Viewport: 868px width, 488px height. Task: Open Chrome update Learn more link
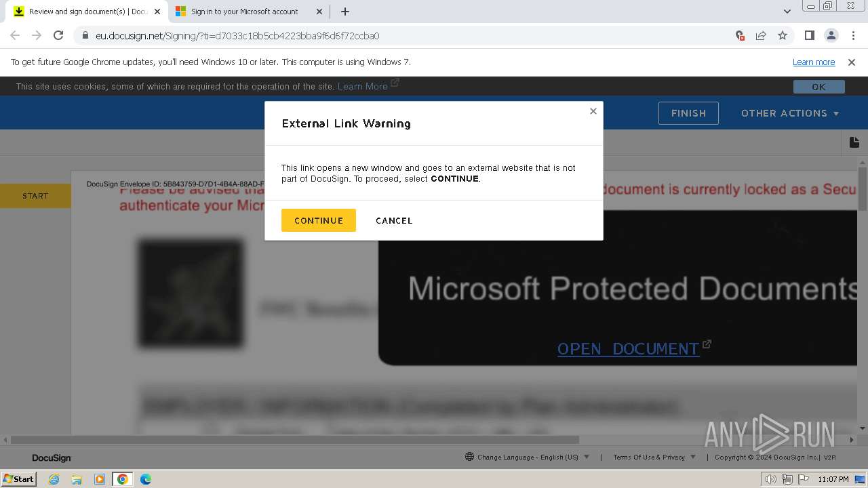(x=814, y=62)
